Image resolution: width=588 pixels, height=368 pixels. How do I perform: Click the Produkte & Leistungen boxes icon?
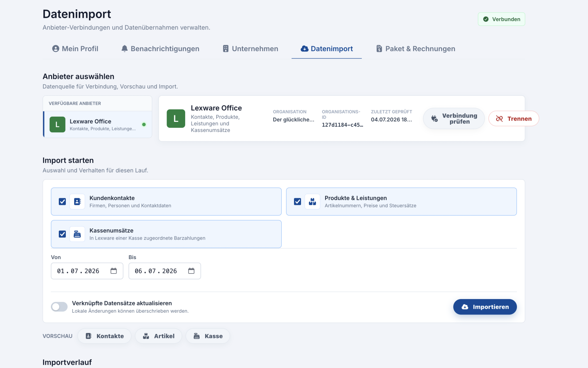coord(313,202)
